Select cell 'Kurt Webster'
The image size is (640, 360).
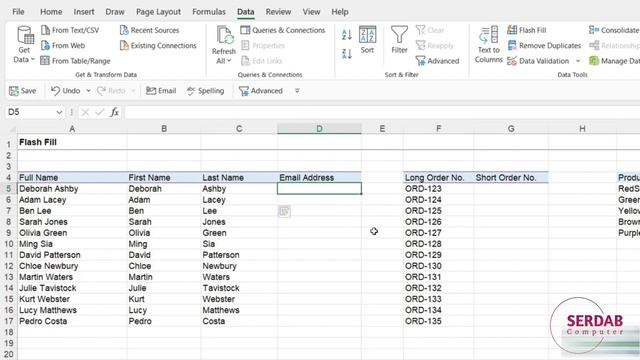click(72, 299)
